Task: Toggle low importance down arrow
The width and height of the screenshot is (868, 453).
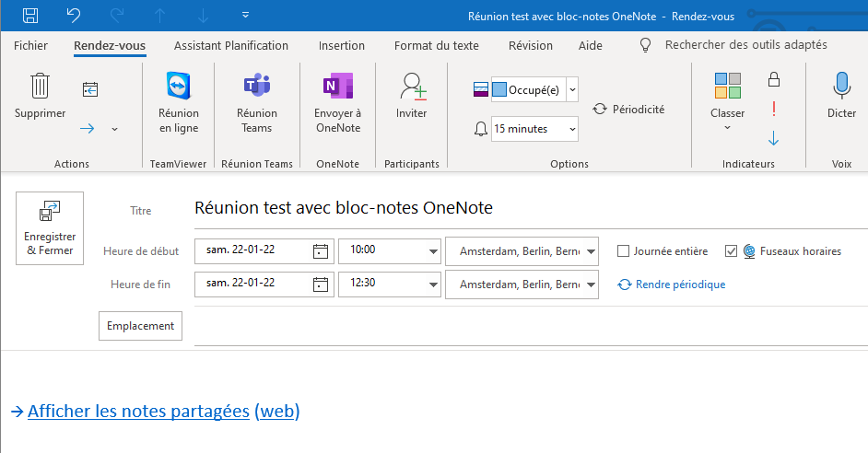Action: point(774,138)
